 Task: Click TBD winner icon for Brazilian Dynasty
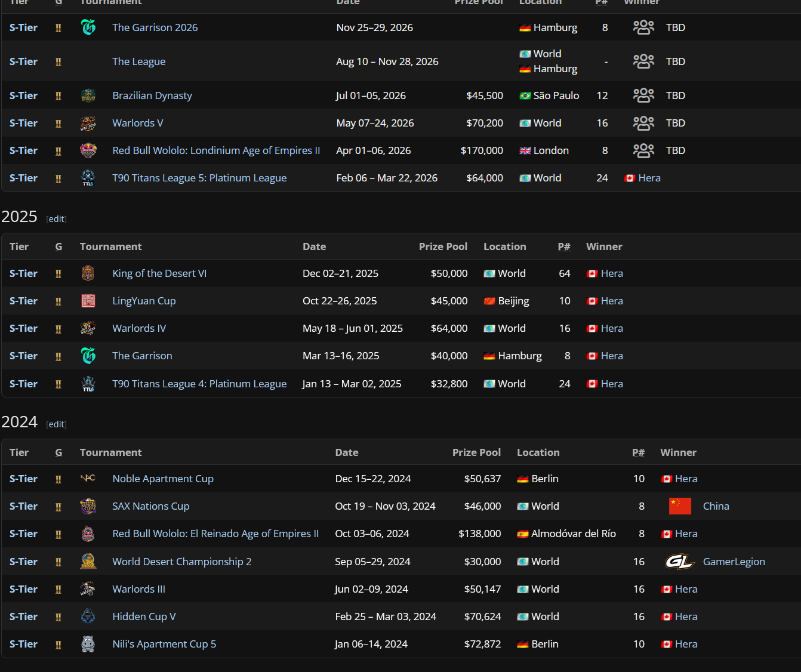(643, 95)
